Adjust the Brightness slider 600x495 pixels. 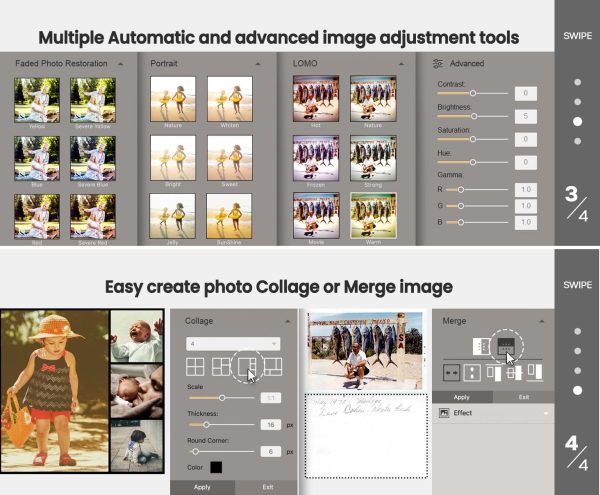pyautogui.click(x=474, y=116)
